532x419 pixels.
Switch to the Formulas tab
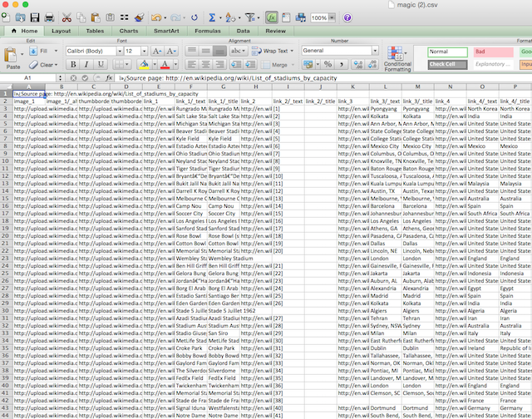pyautogui.click(x=208, y=31)
